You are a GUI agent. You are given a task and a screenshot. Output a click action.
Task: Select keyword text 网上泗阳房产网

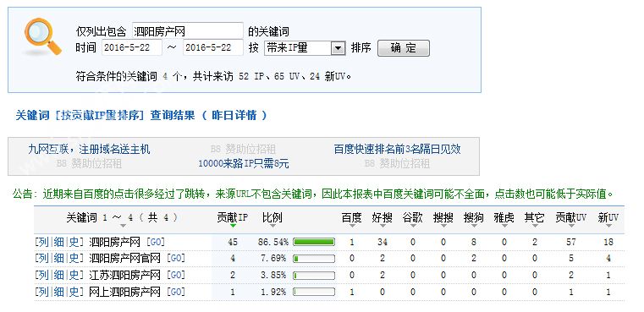[125, 293]
